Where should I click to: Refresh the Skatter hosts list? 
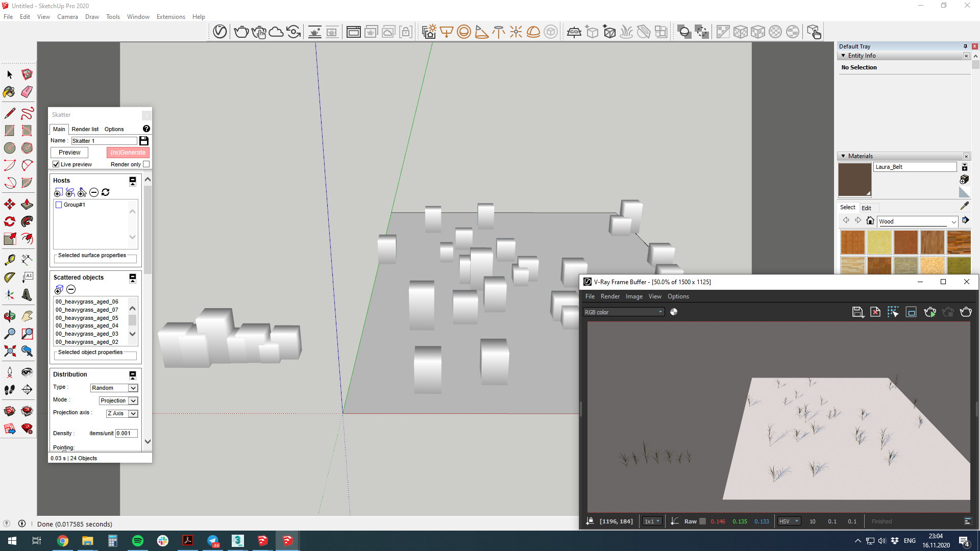coord(106,192)
